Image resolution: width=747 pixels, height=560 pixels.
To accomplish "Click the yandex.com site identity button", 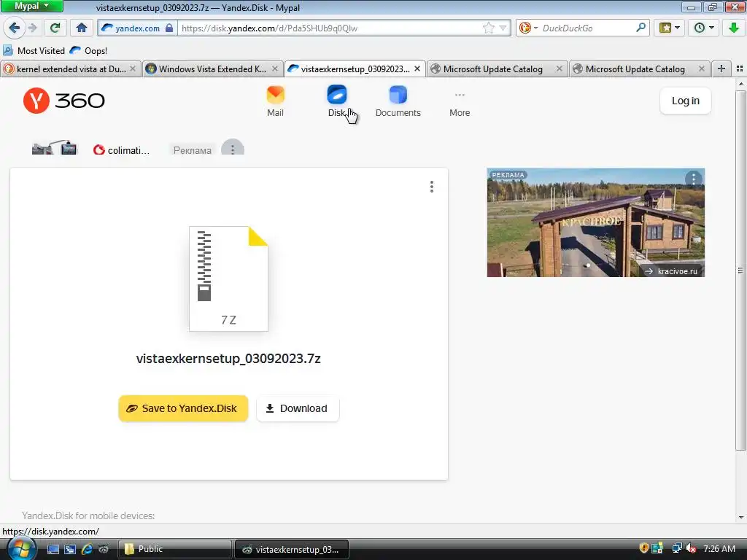I will coord(137,28).
